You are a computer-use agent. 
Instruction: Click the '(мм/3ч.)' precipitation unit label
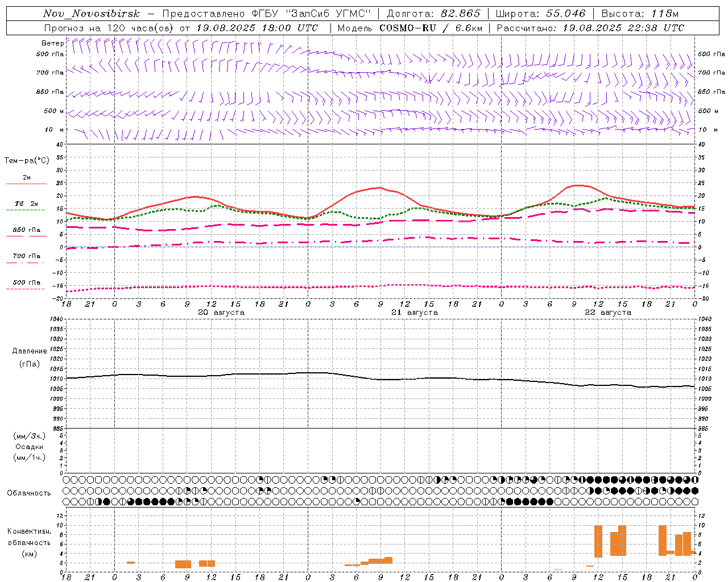(x=30, y=436)
